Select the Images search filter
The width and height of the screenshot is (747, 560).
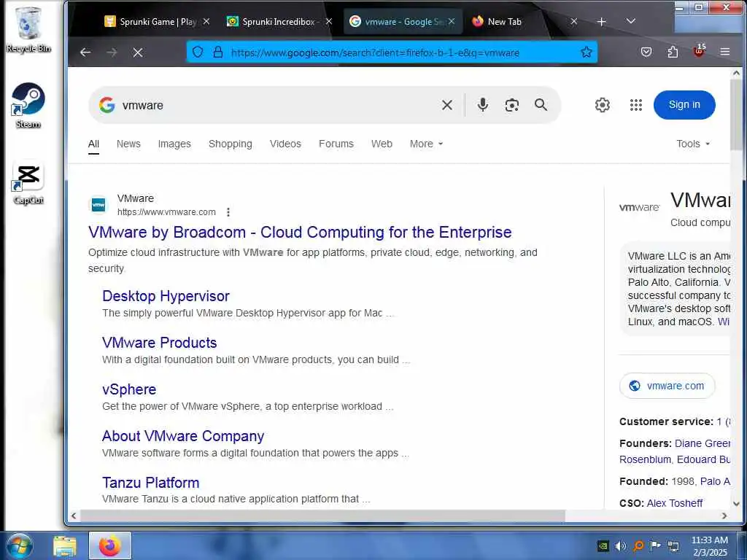point(174,144)
